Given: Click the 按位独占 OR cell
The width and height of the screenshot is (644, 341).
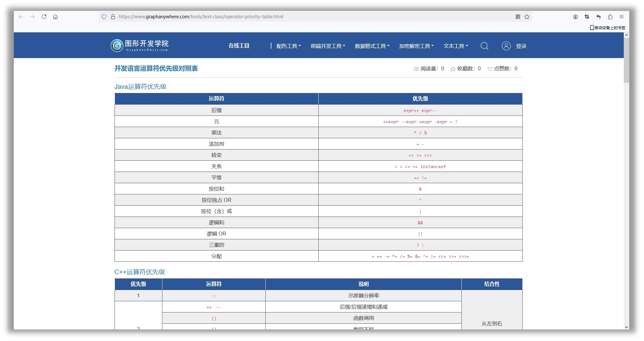Looking at the screenshot, I should tap(217, 200).
